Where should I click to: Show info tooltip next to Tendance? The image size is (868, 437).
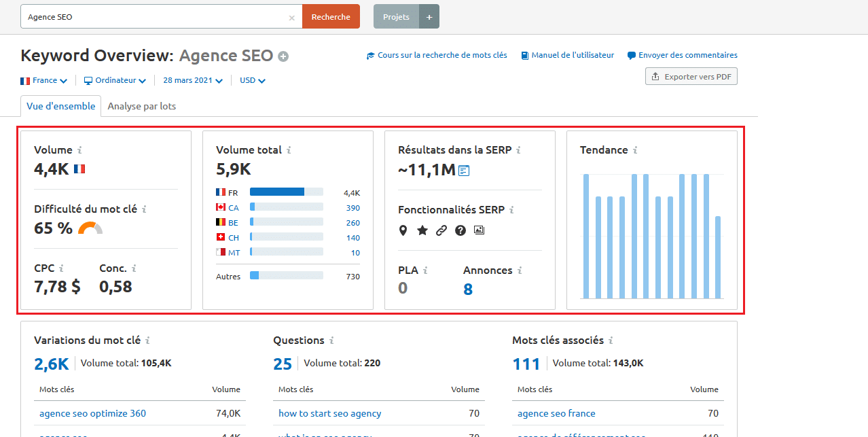coord(635,150)
